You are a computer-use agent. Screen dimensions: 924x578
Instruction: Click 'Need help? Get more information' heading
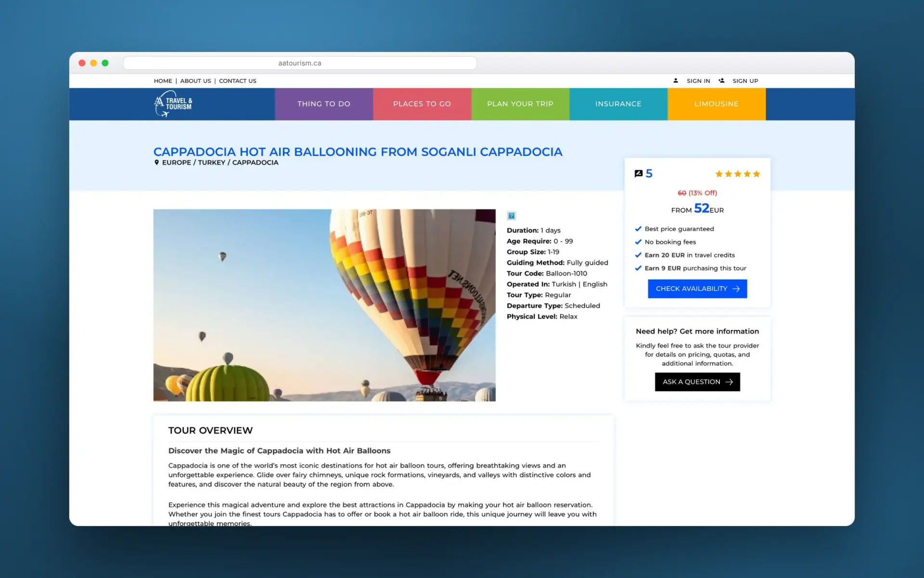697,331
